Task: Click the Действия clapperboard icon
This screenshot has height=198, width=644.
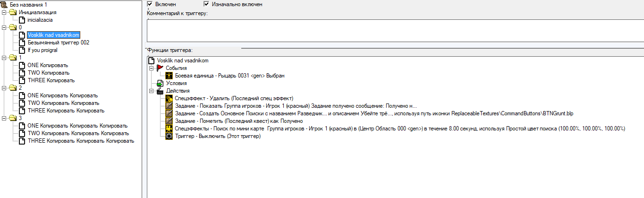Action: [x=160, y=91]
